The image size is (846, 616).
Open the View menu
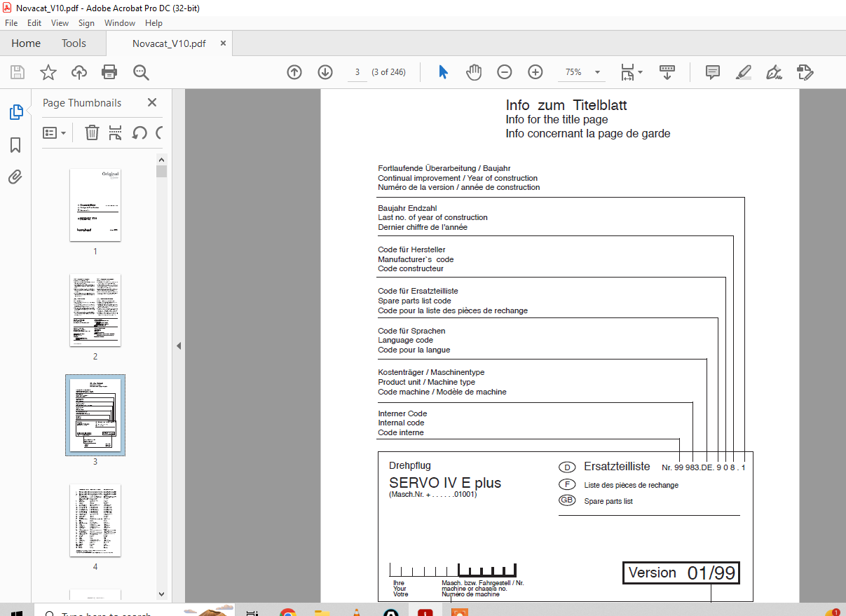coord(60,23)
